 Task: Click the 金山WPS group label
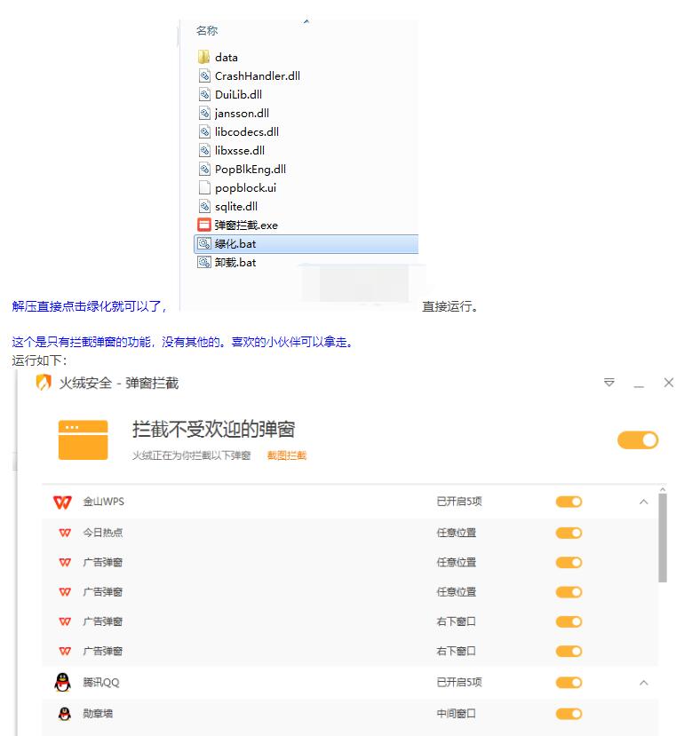click(103, 502)
